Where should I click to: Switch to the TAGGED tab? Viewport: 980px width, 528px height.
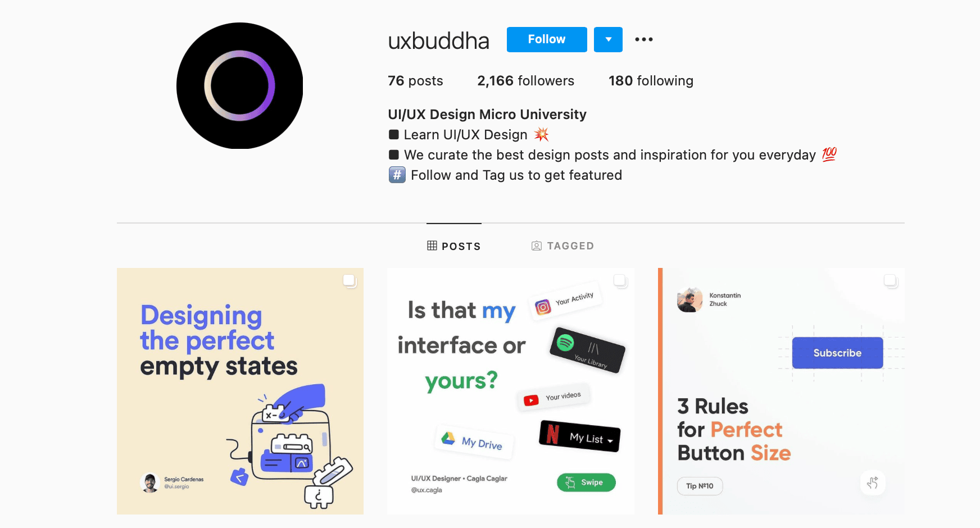click(x=562, y=245)
